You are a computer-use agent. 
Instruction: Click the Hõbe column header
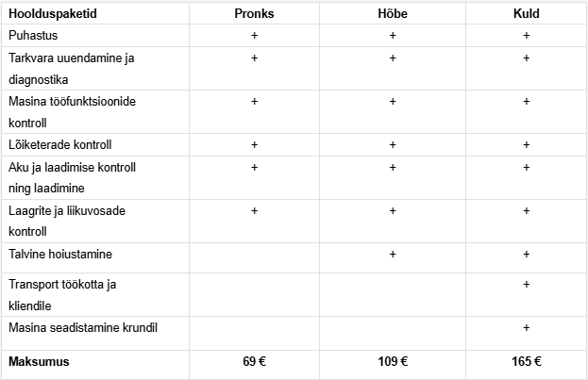(x=392, y=12)
